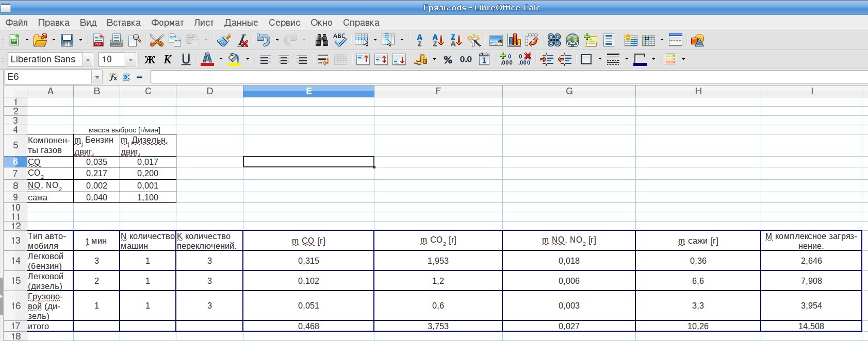Format cells as percent
The width and height of the screenshot is (868, 341).
tap(448, 60)
